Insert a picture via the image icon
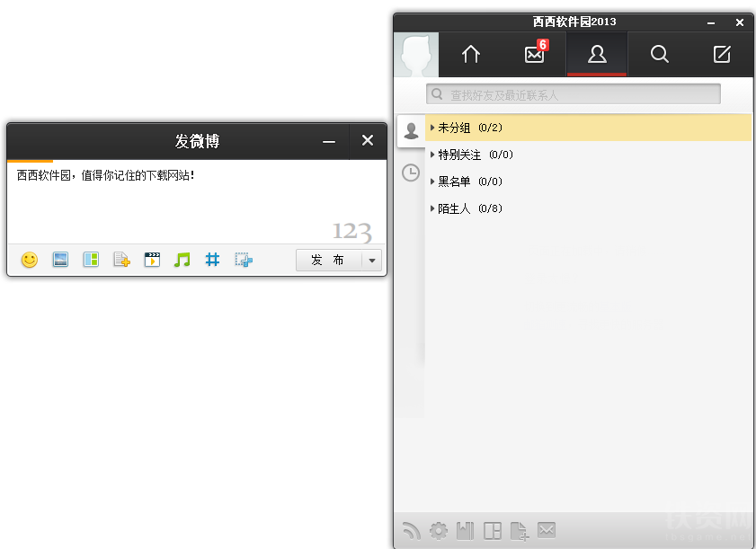Screen dimensions: 756x549 click(x=60, y=260)
